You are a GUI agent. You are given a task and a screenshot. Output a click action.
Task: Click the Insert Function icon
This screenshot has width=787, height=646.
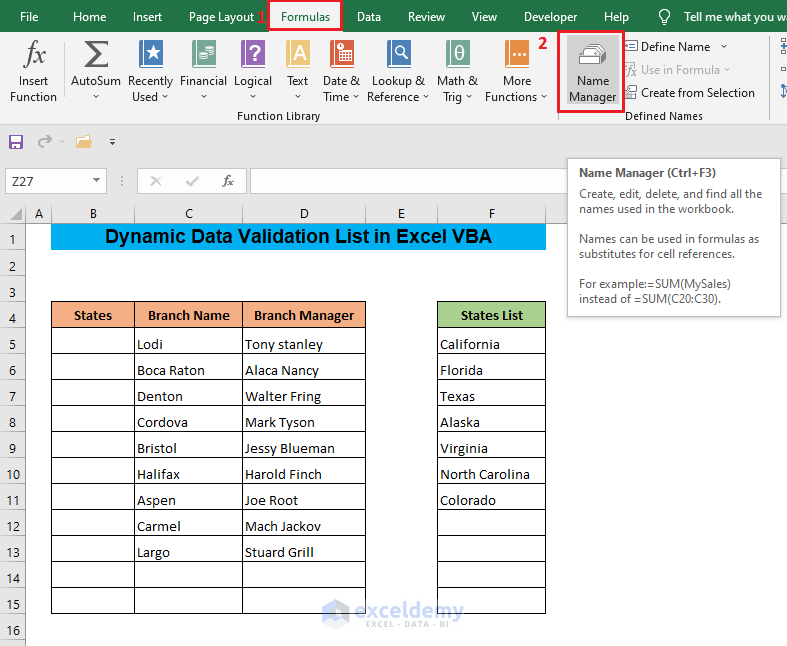[x=34, y=70]
